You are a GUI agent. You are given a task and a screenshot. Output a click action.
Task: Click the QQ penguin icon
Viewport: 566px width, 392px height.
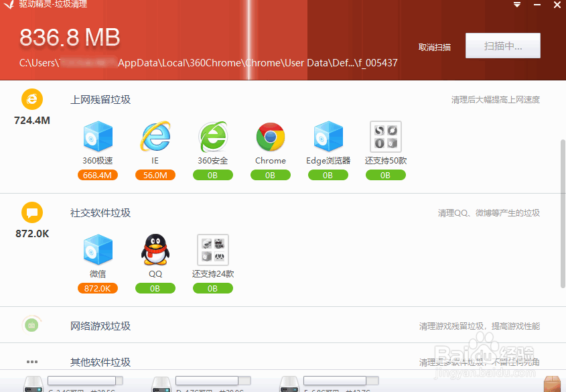coord(155,250)
